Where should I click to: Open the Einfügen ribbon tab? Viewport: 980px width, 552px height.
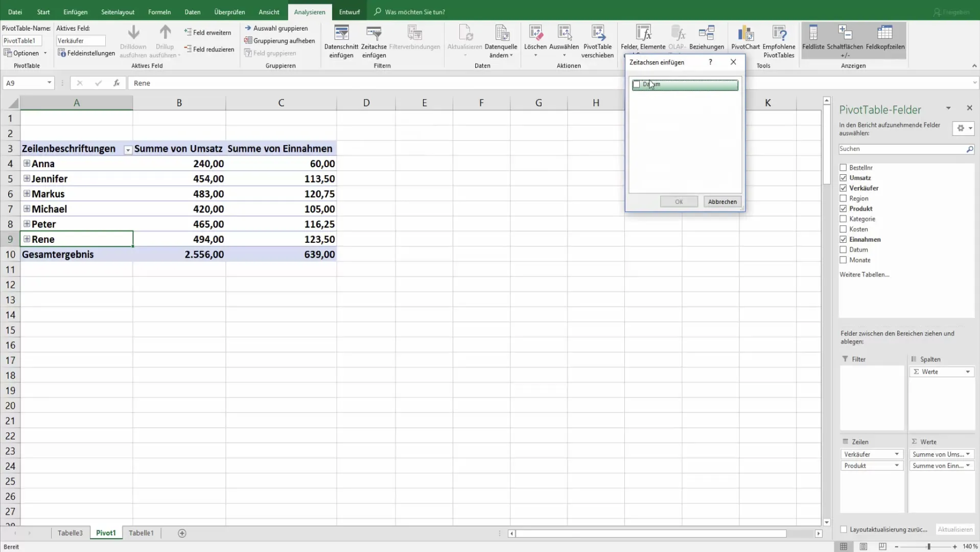click(x=75, y=12)
